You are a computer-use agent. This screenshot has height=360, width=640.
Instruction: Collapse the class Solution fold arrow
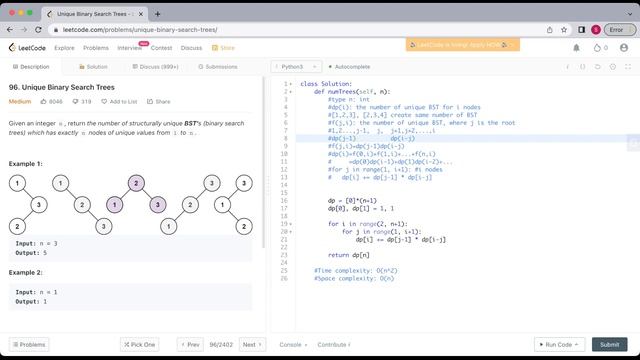[291, 84]
